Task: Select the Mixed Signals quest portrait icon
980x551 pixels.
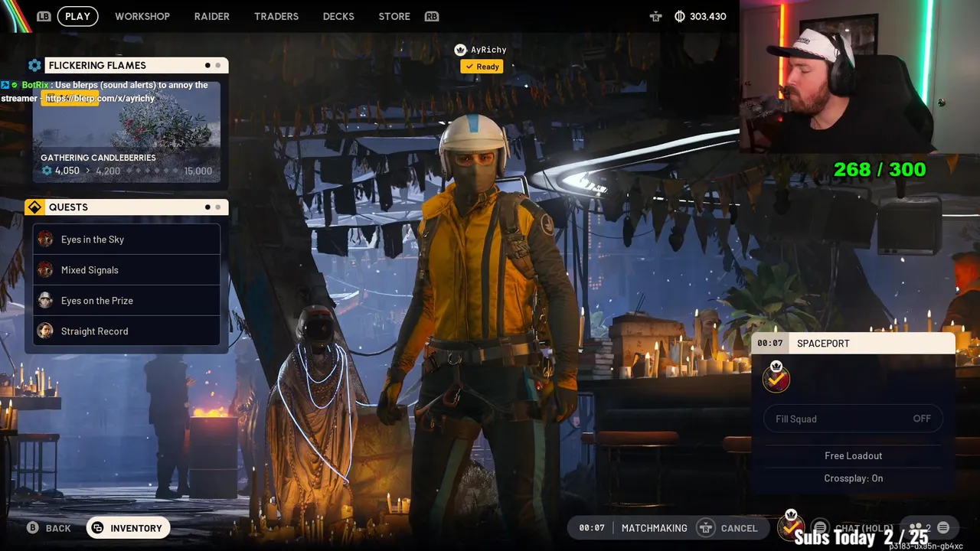Action: click(45, 269)
